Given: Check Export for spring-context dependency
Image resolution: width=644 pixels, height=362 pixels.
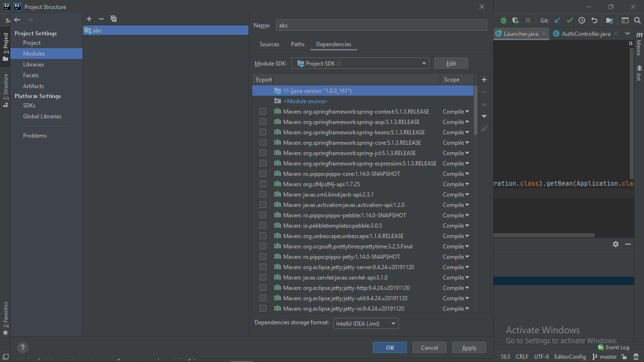Looking at the screenshot, I should [263, 112].
